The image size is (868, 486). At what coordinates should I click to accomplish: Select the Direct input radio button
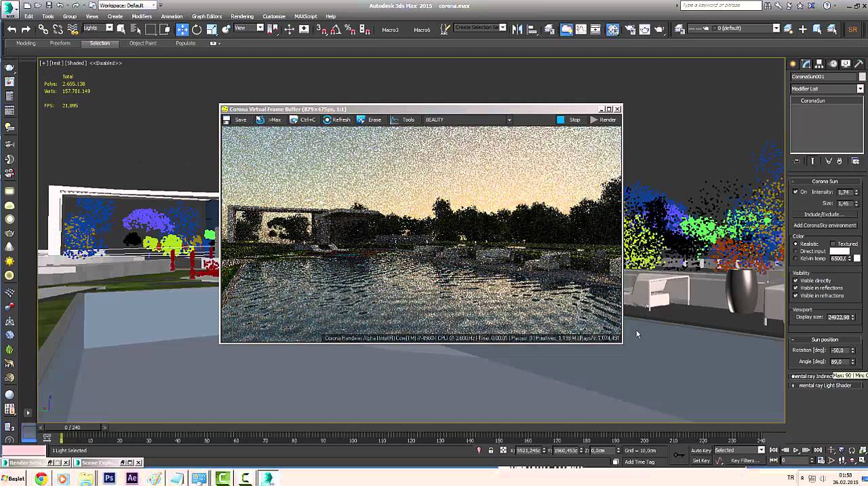[x=796, y=251]
